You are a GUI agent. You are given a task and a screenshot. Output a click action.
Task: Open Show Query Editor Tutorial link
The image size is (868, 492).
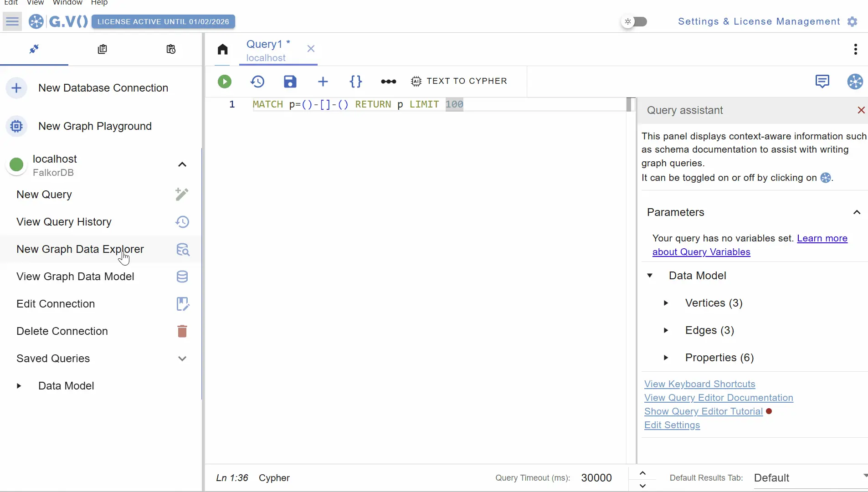(703, 411)
